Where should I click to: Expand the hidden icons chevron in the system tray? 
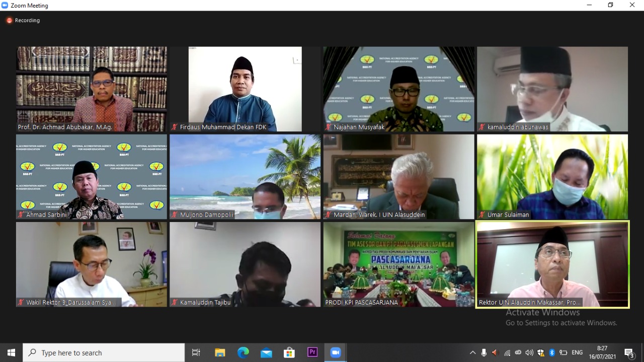tap(473, 352)
